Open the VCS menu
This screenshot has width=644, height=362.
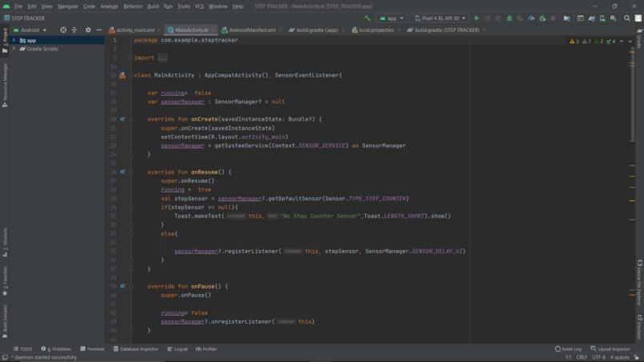click(x=199, y=6)
